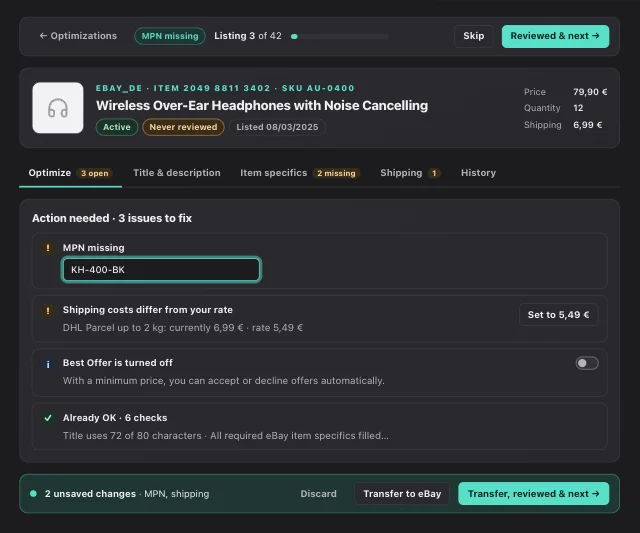
Task: Click the Action needed 3 issues heading
Action: tap(112, 218)
